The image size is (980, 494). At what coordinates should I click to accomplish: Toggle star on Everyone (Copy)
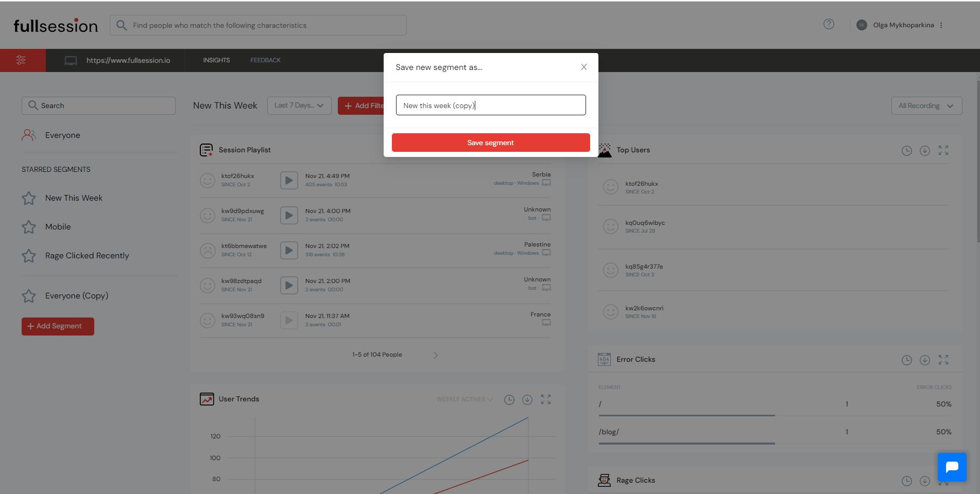pos(29,296)
